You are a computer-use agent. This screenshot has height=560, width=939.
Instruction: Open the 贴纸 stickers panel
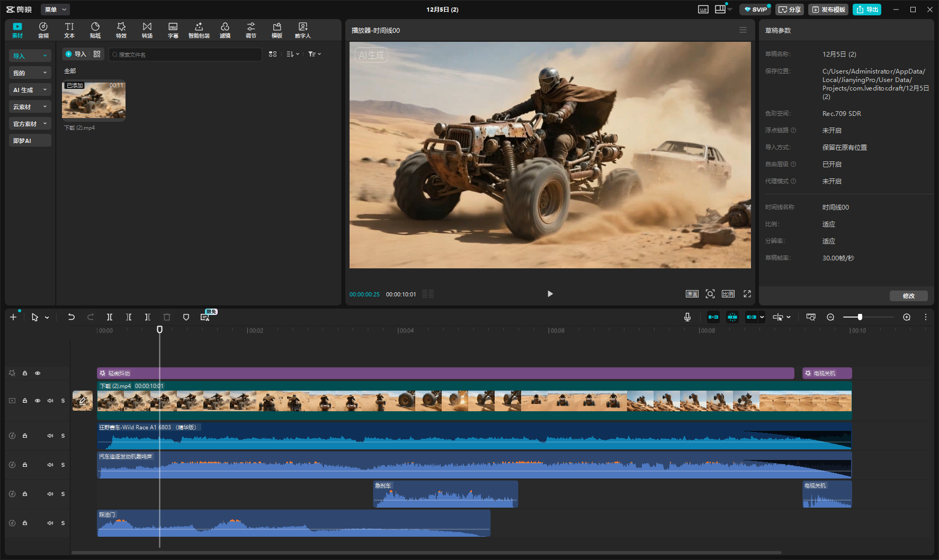coord(95,30)
